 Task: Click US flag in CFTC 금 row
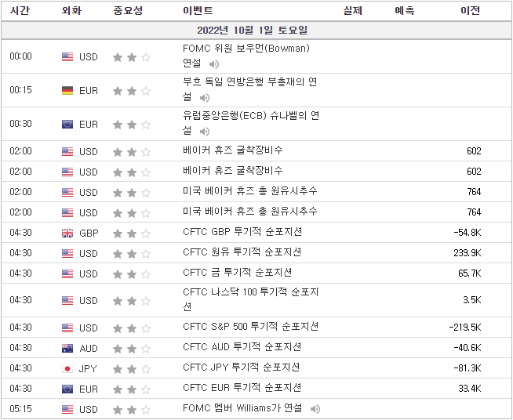[67, 273]
